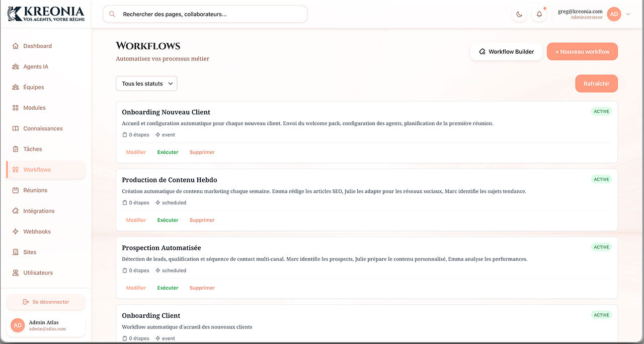Image resolution: width=644 pixels, height=344 pixels.
Task: Toggle the ACTIVE status on Onboarding Nouveau Client
Action: tap(601, 111)
